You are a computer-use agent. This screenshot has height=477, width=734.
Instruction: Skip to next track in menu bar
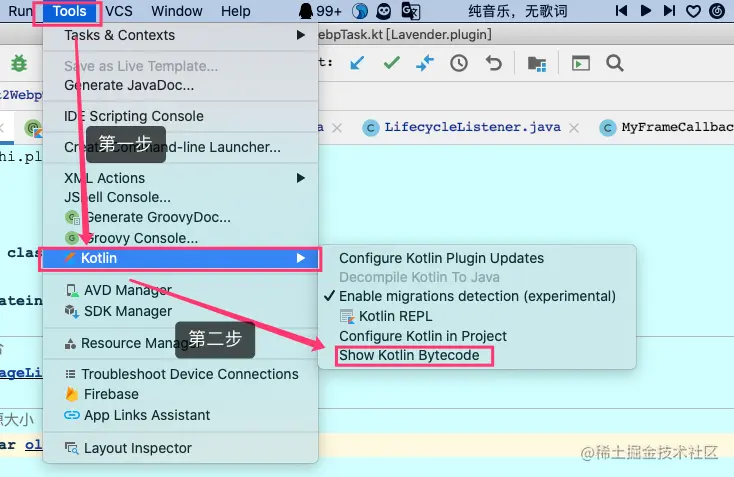(x=669, y=11)
